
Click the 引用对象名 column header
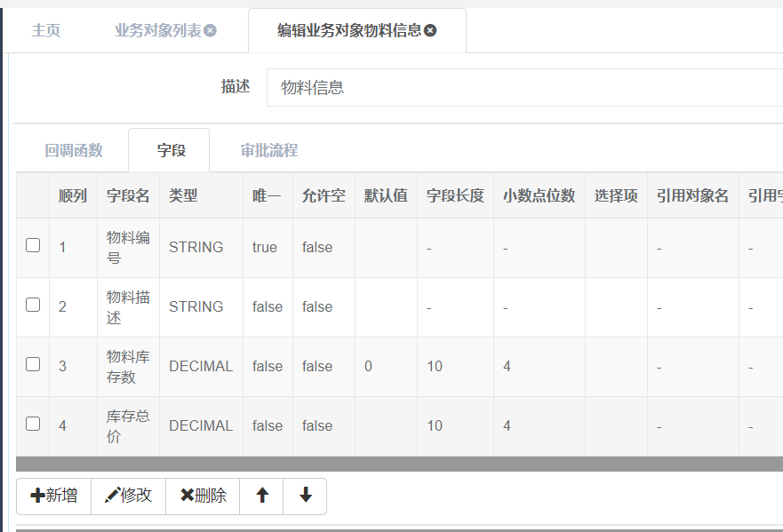click(x=693, y=195)
